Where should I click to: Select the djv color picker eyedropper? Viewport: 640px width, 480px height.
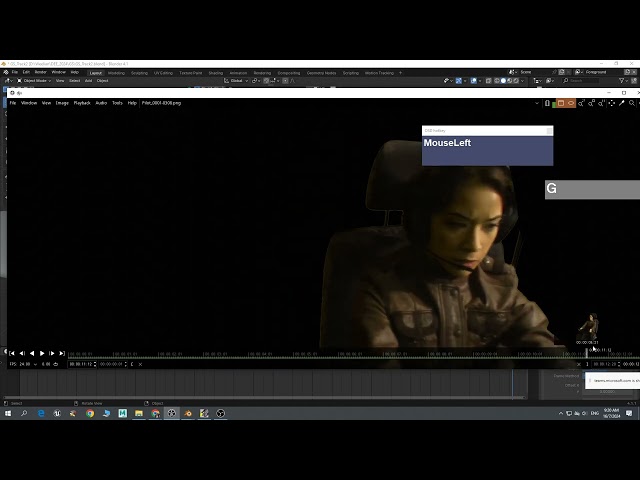coord(622,103)
